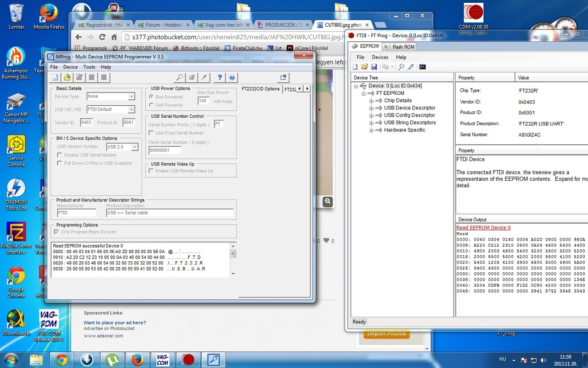
Task: Open the File menu in MProg
Action: pyautogui.click(x=54, y=67)
